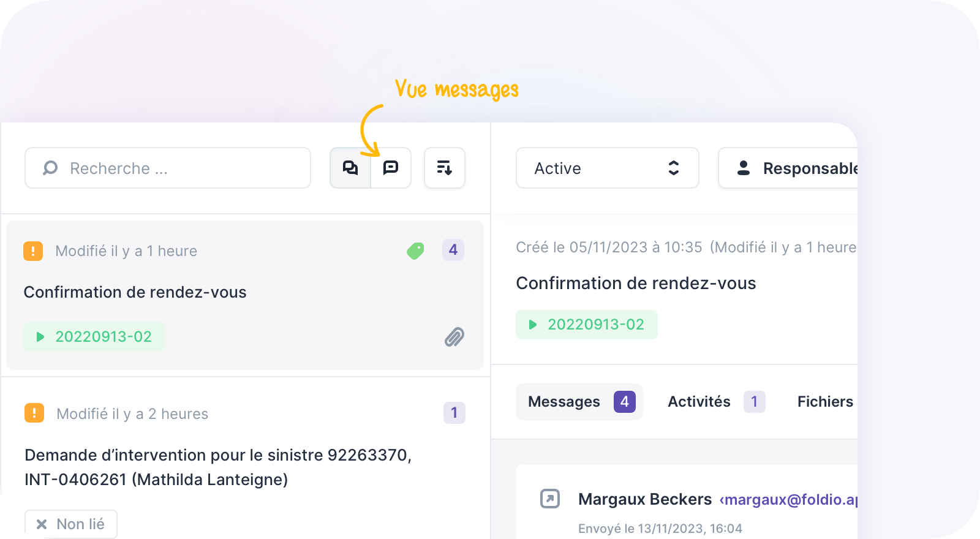Viewport: 980px width, 539px height.
Task: Open the Active status dropdown
Action: (607, 168)
